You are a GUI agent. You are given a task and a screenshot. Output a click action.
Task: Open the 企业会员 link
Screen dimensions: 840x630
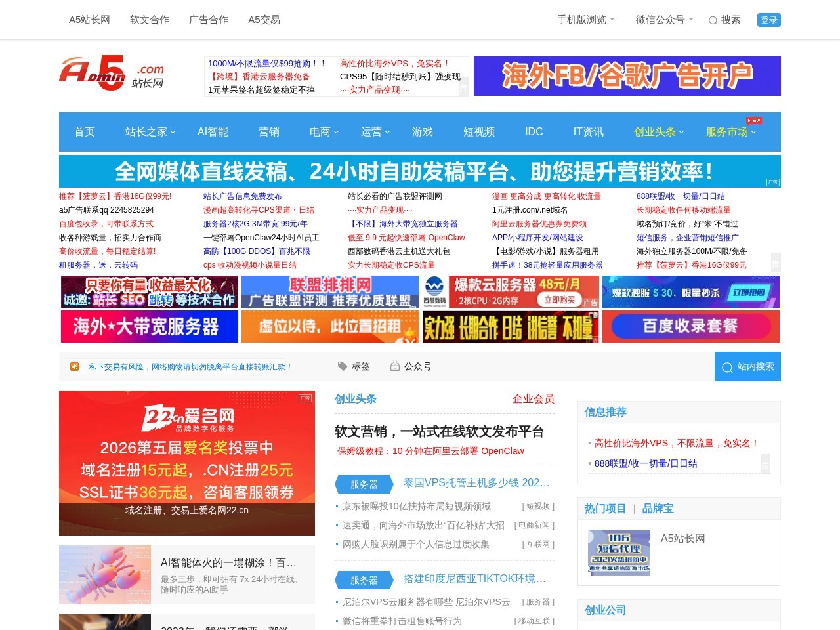(533, 398)
